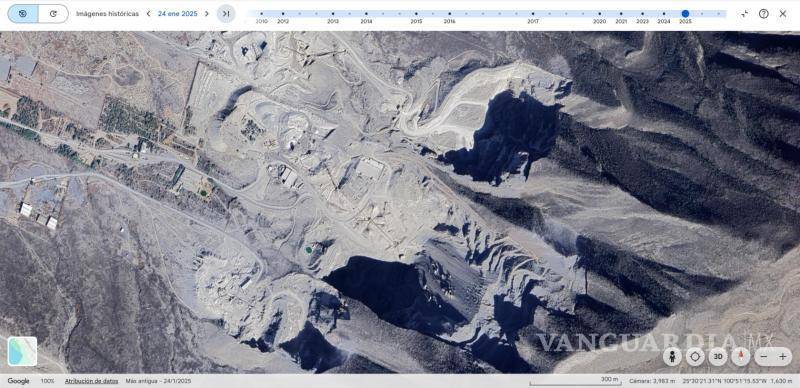Activate the Street View pegman
800x388 pixels.
pyautogui.click(x=672, y=356)
